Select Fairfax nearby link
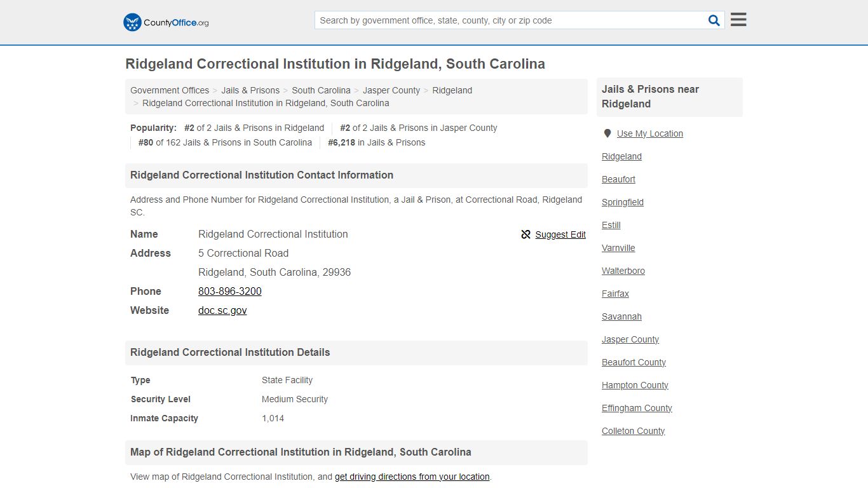The width and height of the screenshot is (868, 488). (x=615, y=294)
